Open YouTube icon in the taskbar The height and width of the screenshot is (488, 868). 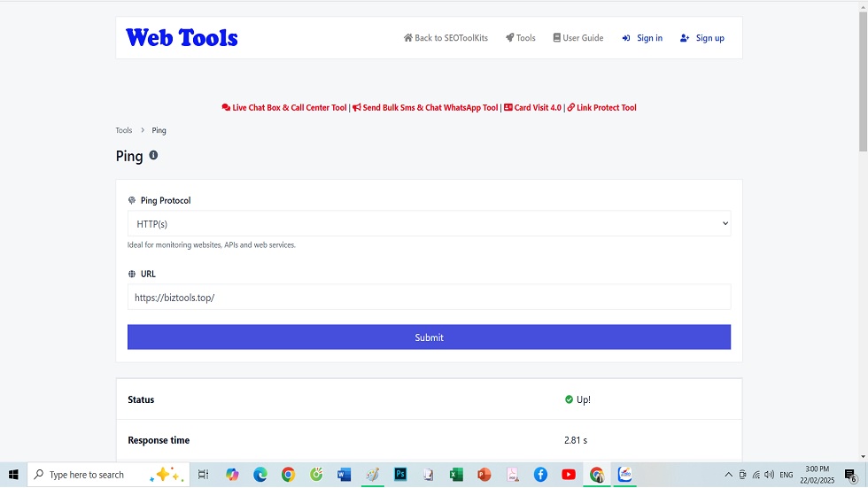point(569,475)
